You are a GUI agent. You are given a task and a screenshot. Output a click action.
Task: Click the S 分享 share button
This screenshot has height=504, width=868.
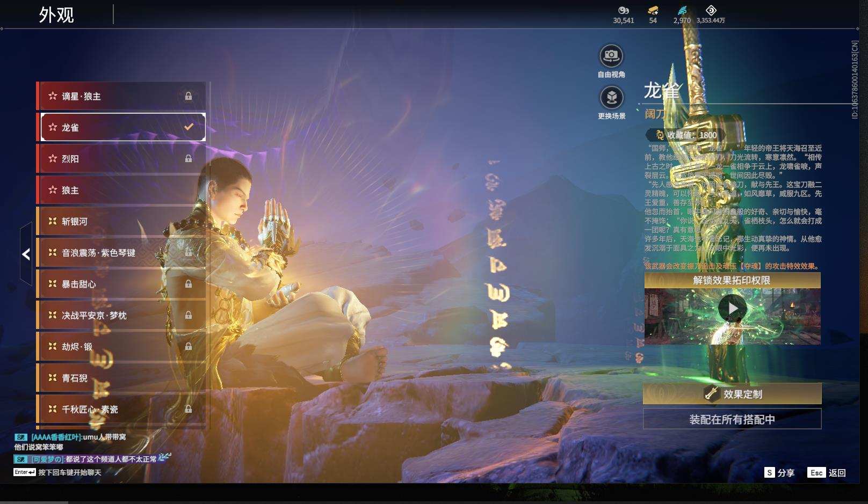[780, 473]
